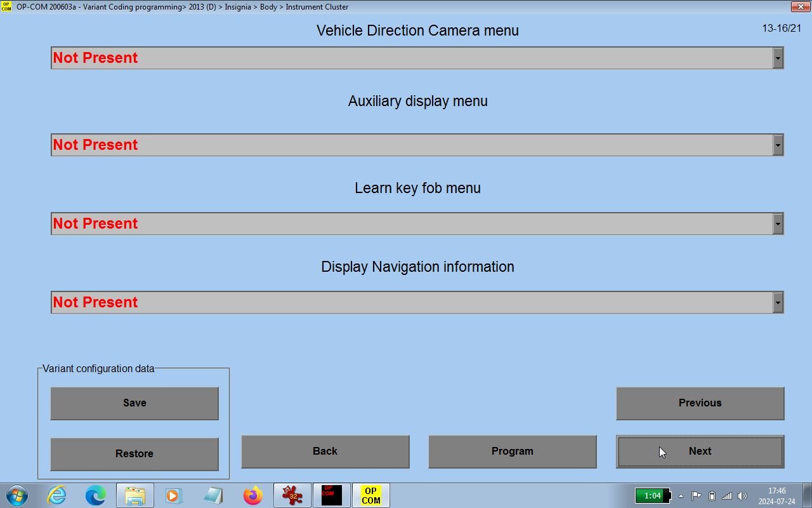Expand Learn key fob menu dropdown
Image resolution: width=812 pixels, height=508 pixels.
tap(778, 224)
